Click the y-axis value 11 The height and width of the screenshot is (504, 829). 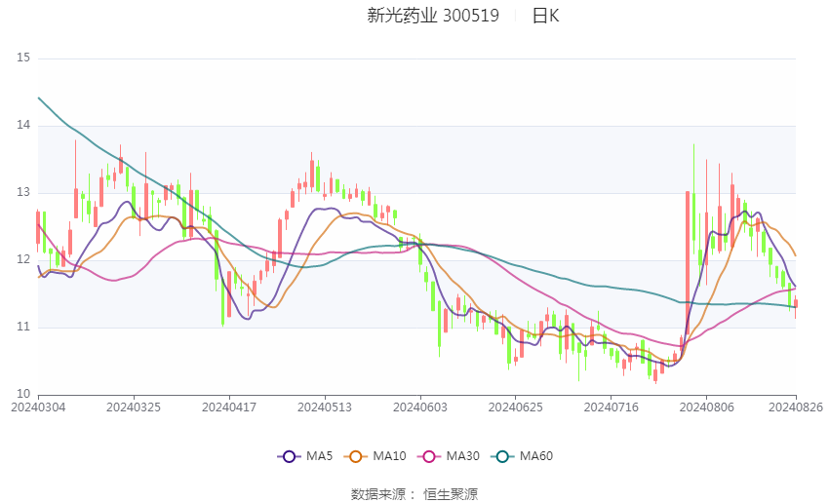coord(23,327)
